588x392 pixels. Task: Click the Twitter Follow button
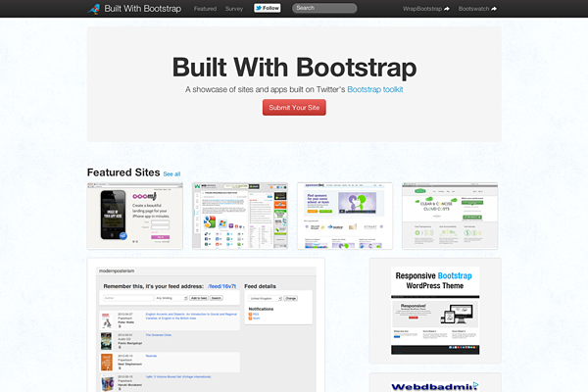pos(267,8)
